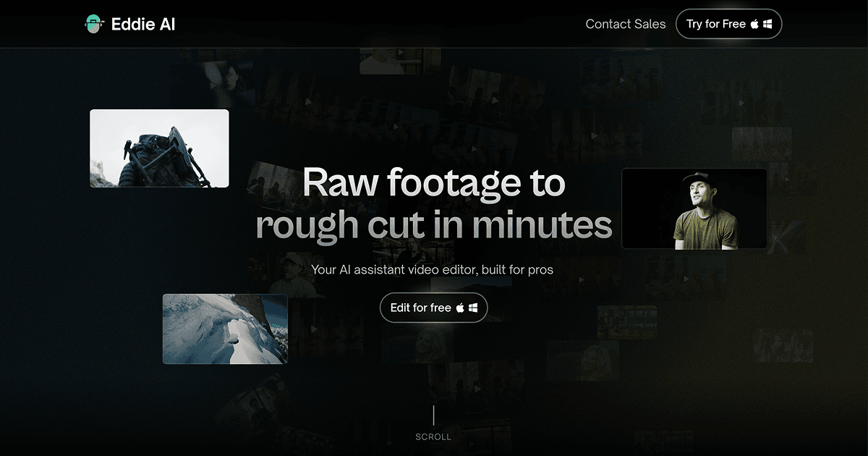The height and width of the screenshot is (456, 868).
Task: Click the SCROLL label at the bottom
Action: click(433, 437)
